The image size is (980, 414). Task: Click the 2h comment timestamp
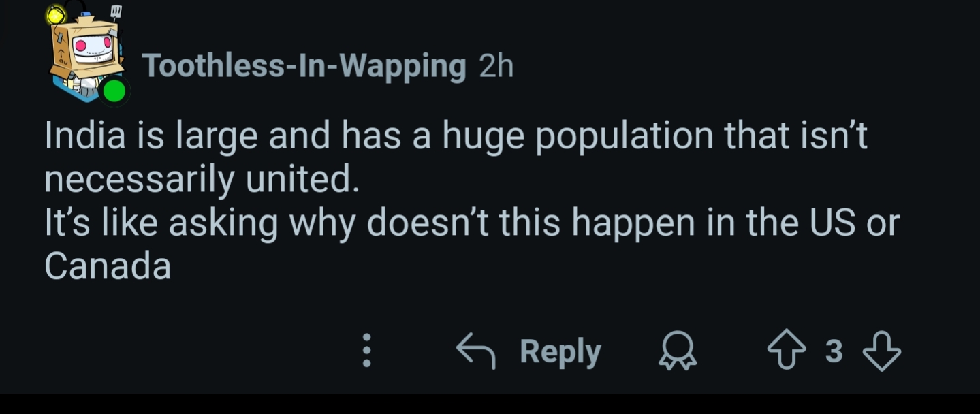click(496, 66)
